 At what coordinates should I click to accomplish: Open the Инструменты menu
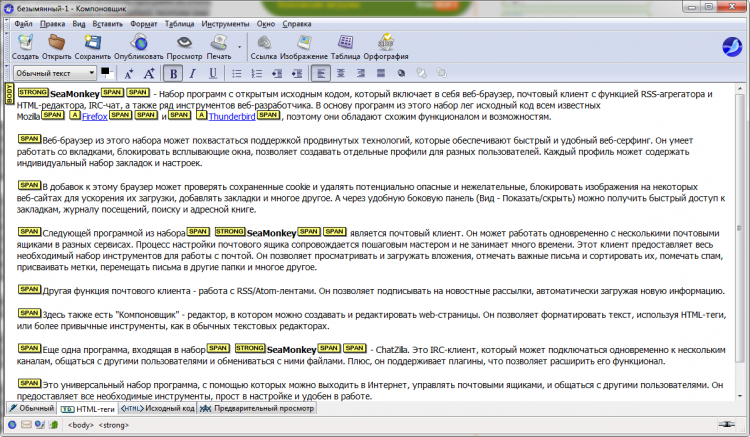[225, 24]
